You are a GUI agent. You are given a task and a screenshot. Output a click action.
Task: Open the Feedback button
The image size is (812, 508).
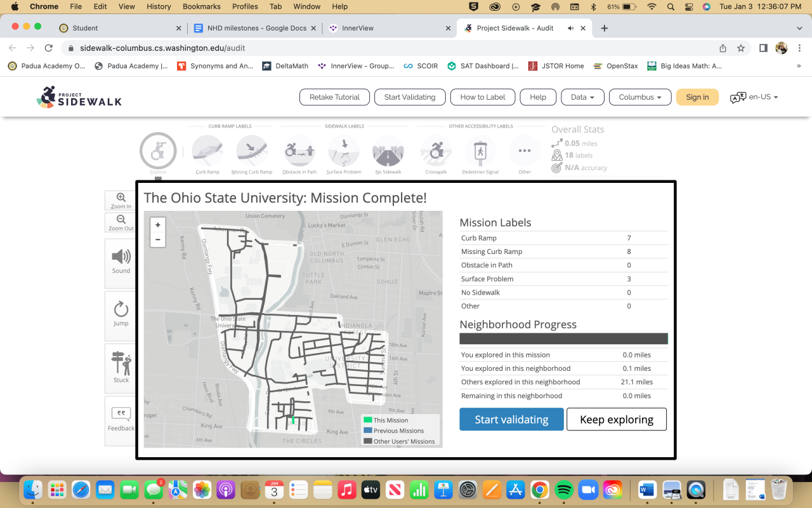tap(121, 420)
